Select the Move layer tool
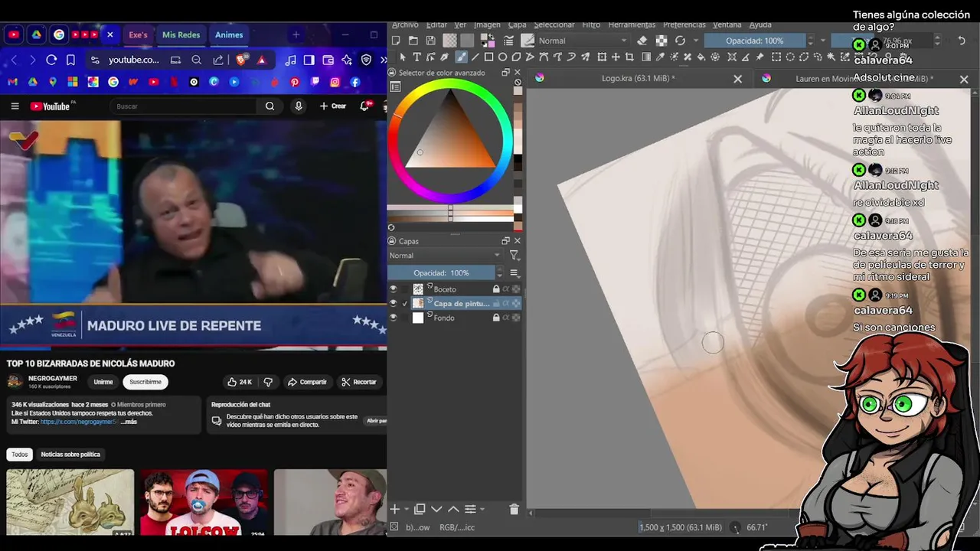Image resolution: width=980 pixels, height=551 pixels. point(616,57)
